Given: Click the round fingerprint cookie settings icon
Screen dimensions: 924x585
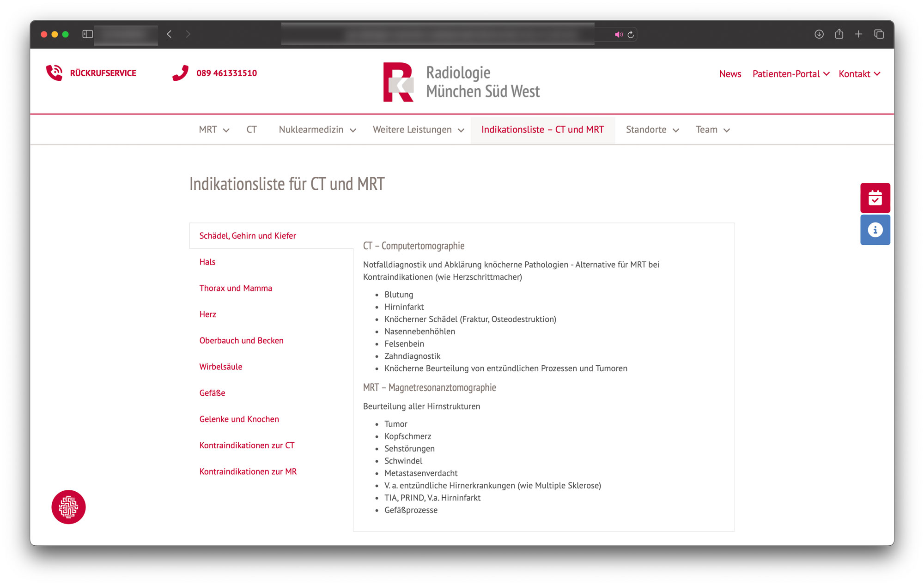Looking at the screenshot, I should 68,507.
